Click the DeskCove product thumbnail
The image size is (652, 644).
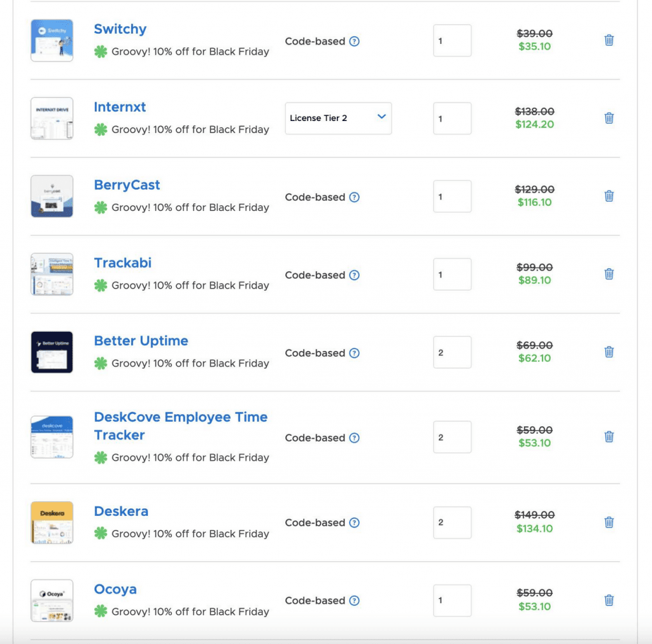[52, 437]
